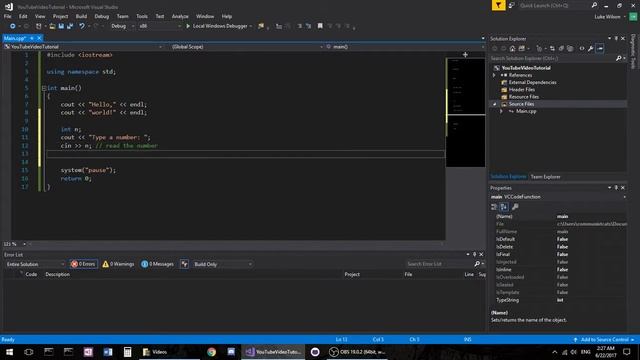Viewport: 640px width, 360px height.
Task: Open the Entire Solution scope dropdown
Action: [x=35, y=264]
